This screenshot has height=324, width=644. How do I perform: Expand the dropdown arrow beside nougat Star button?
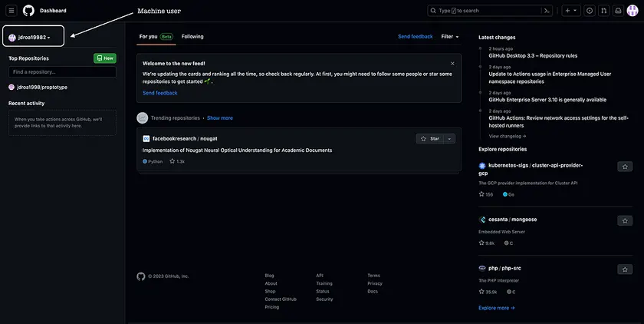tap(449, 139)
